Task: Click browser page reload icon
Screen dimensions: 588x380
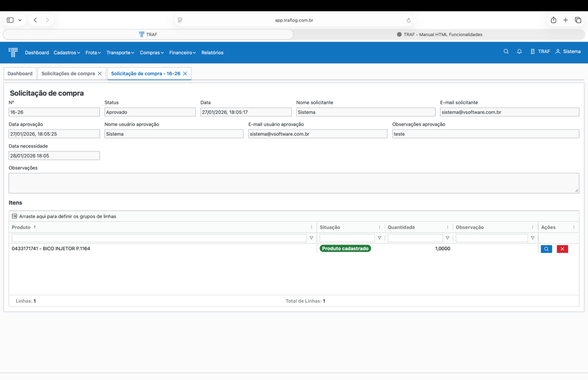Action: (x=408, y=20)
